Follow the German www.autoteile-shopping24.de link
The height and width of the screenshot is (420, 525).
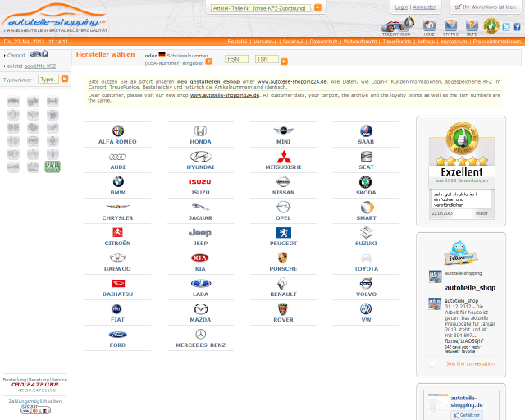(x=292, y=81)
